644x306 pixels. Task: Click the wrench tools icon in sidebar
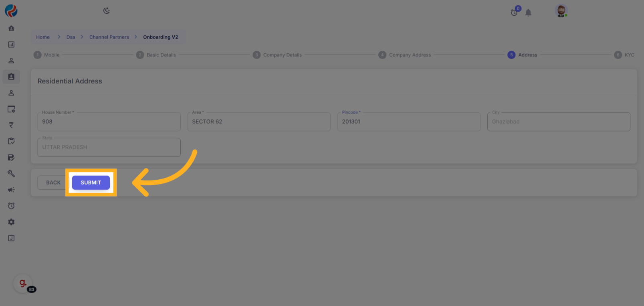[11, 174]
